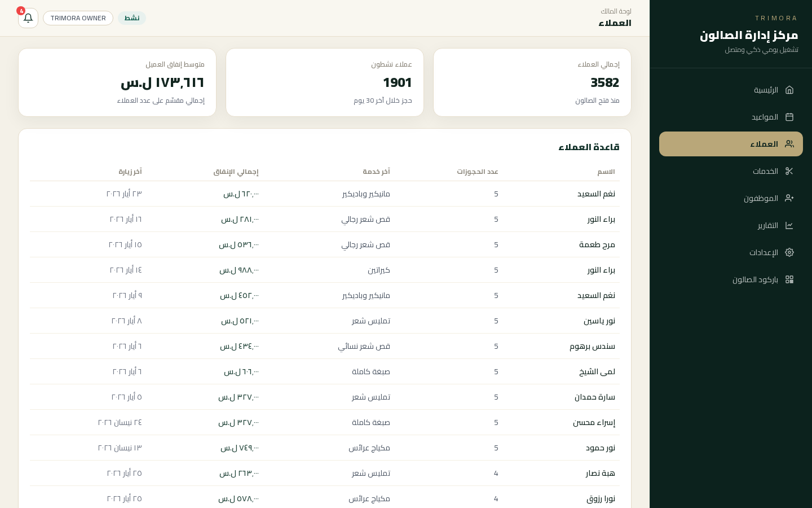Click the TRIMORA OWNER button
Screen dimensions: 812x508
coord(78,18)
